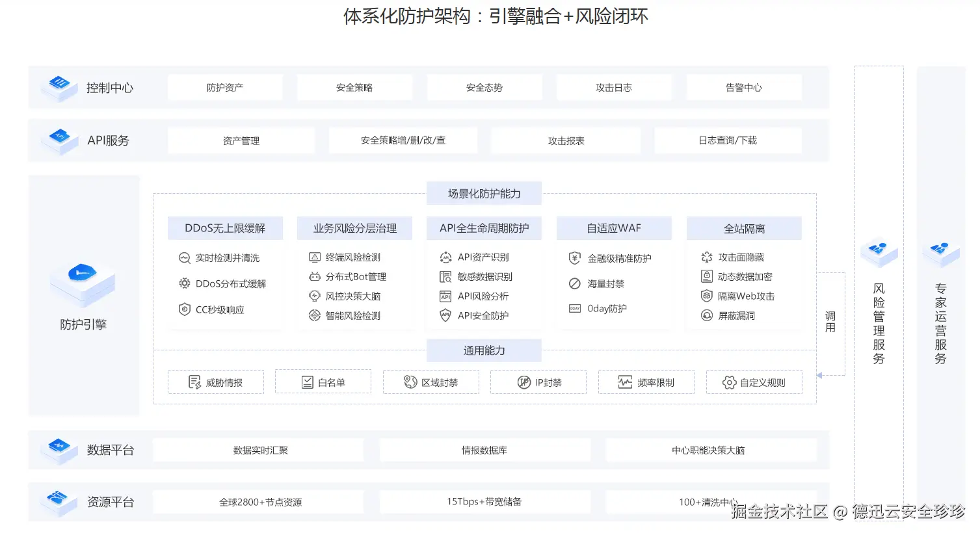Screen dimensions: 980x535
Task: Select the 全站隔离 header
Action: pos(744,228)
